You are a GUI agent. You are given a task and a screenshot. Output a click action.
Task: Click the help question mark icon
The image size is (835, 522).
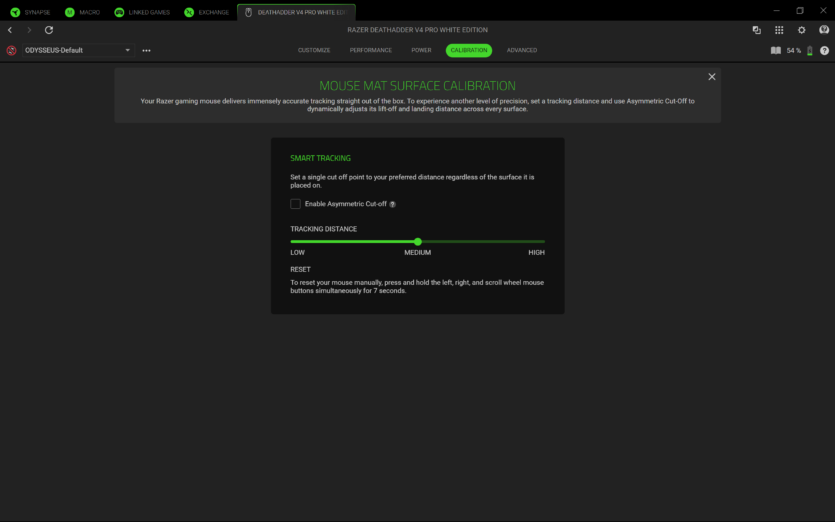click(x=824, y=50)
